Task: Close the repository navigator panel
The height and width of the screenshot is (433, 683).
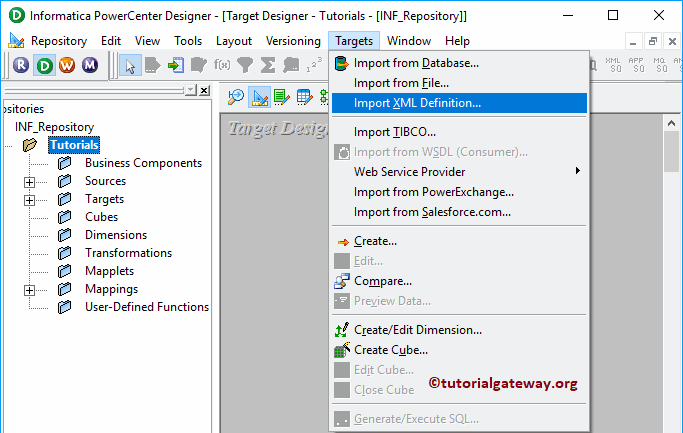Action: [204, 90]
